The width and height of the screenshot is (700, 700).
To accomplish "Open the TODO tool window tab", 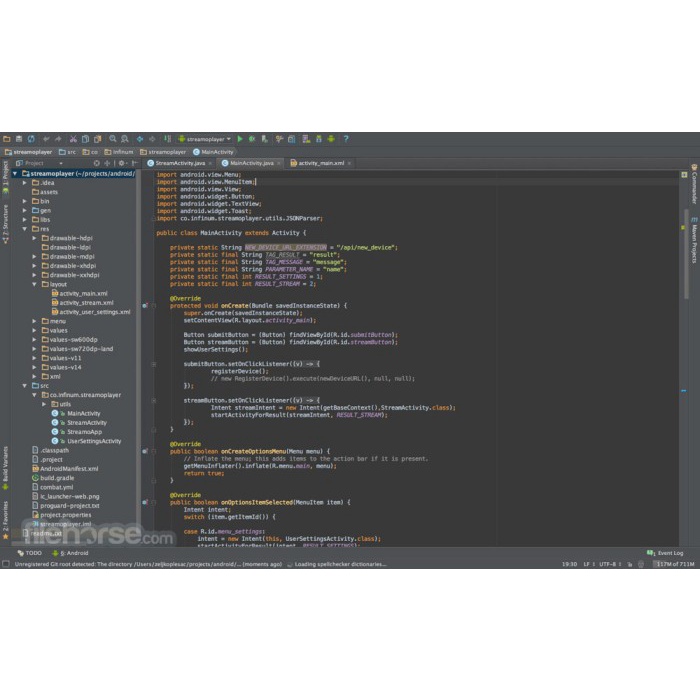I will pyautogui.click(x=29, y=553).
